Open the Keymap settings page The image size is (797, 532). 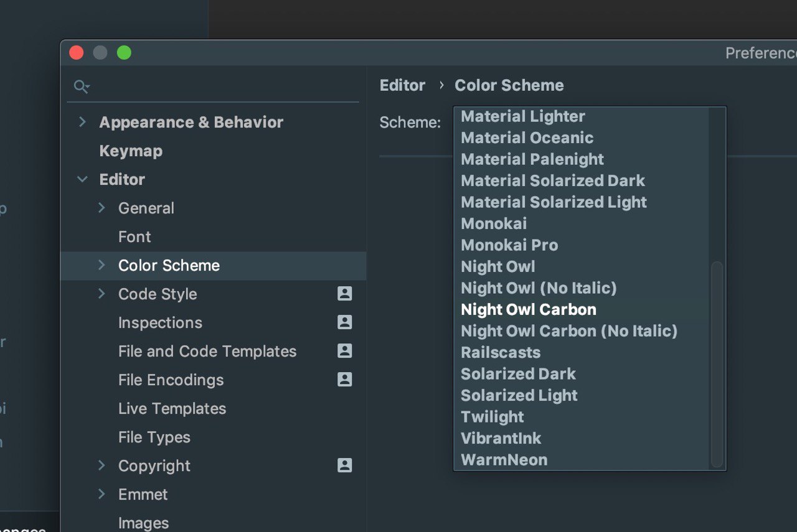click(x=131, y=151)
